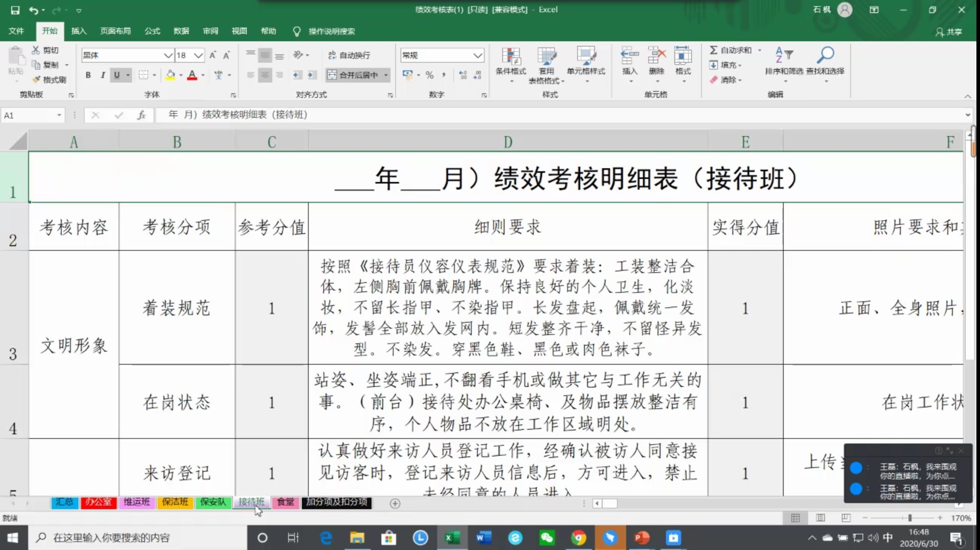Click the Sort and Filter icon
Viewport: 980px width, 550px height.
(784, 55)
